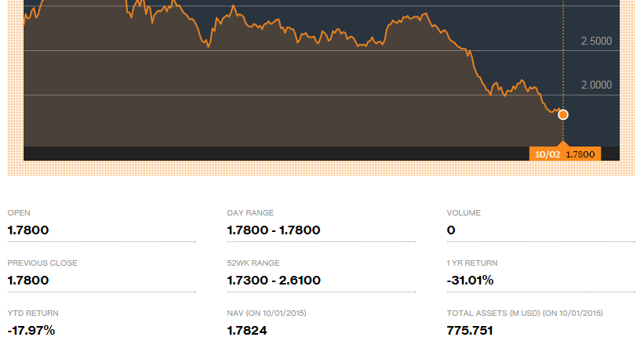Click the VOLUME label

[x=464, y=212]
